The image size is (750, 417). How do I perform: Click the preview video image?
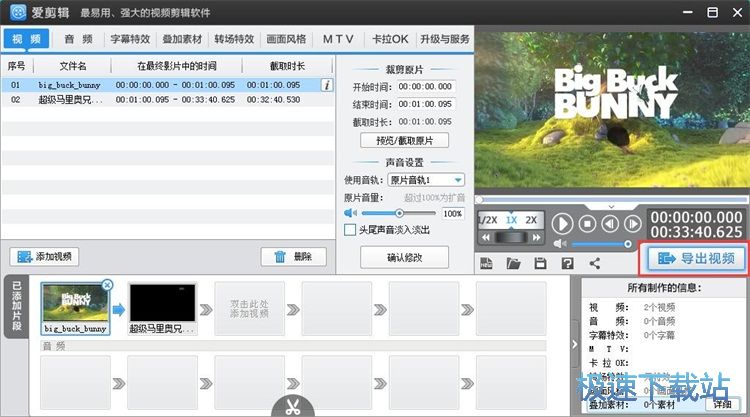point(612,110)
